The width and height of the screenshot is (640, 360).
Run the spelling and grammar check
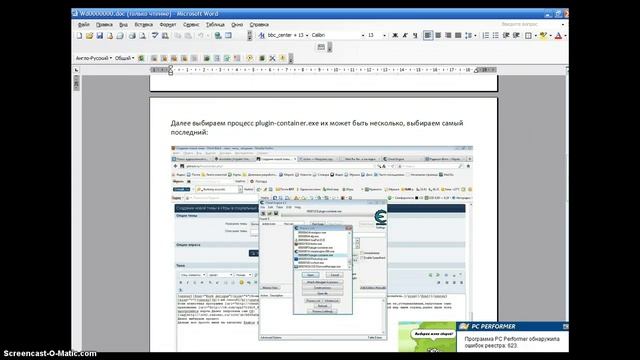coord(155,36)
